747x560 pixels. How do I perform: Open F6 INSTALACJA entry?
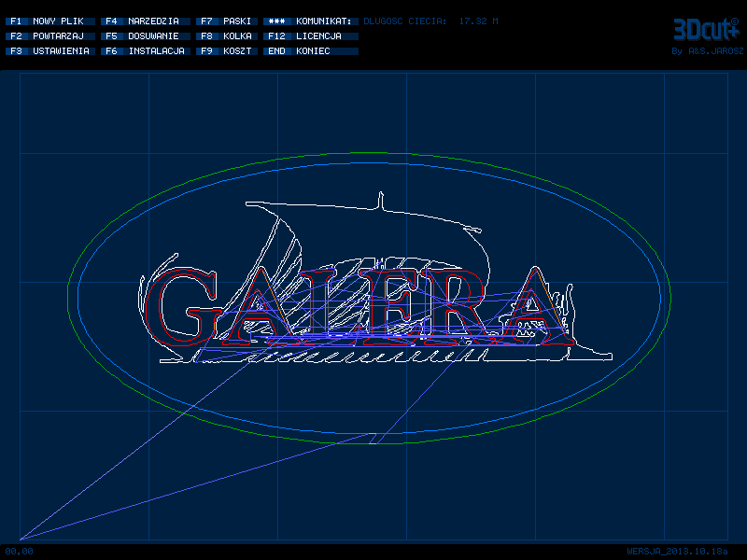coord(146,51)
